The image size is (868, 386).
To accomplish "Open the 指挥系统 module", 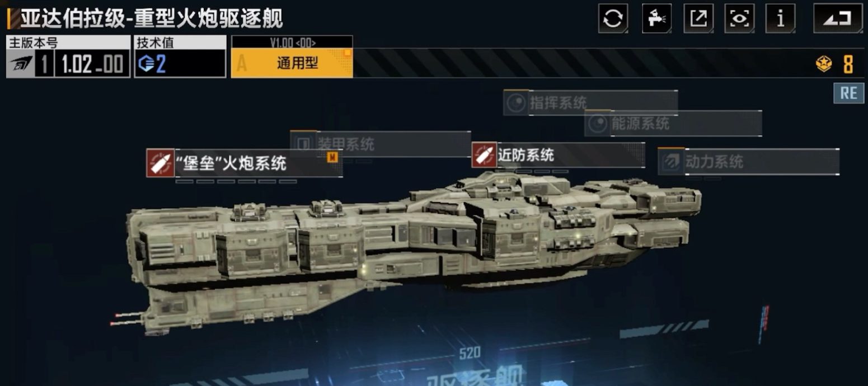I will coord(590,103).
